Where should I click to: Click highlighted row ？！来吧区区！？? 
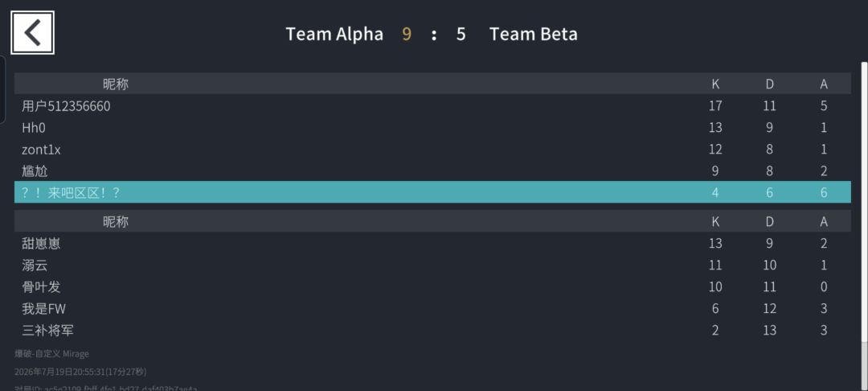(x=432, y=192)
